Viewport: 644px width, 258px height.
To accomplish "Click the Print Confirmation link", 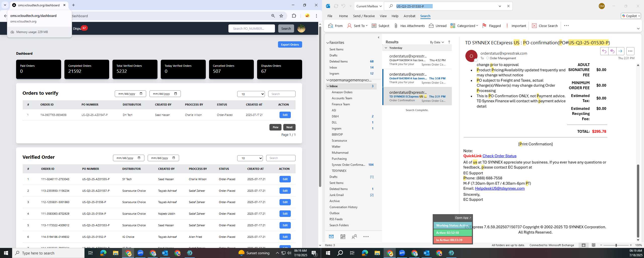I will point(535,144).
